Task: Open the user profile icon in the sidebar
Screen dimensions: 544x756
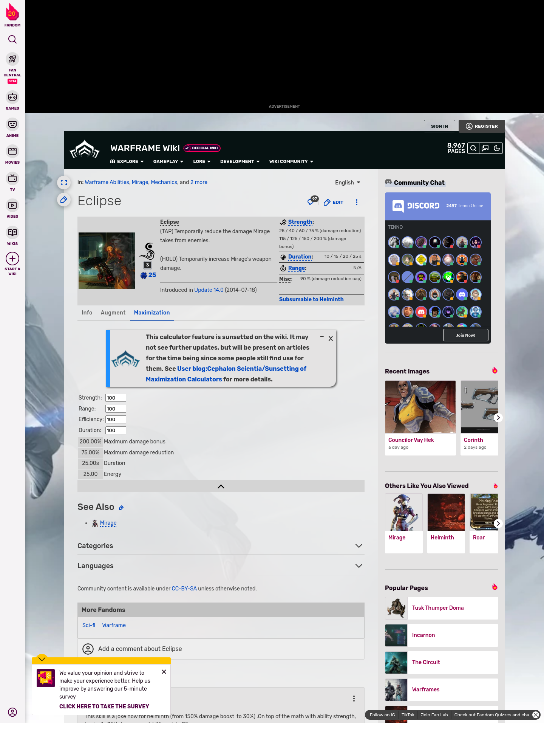Action: [x=12, y=712]
